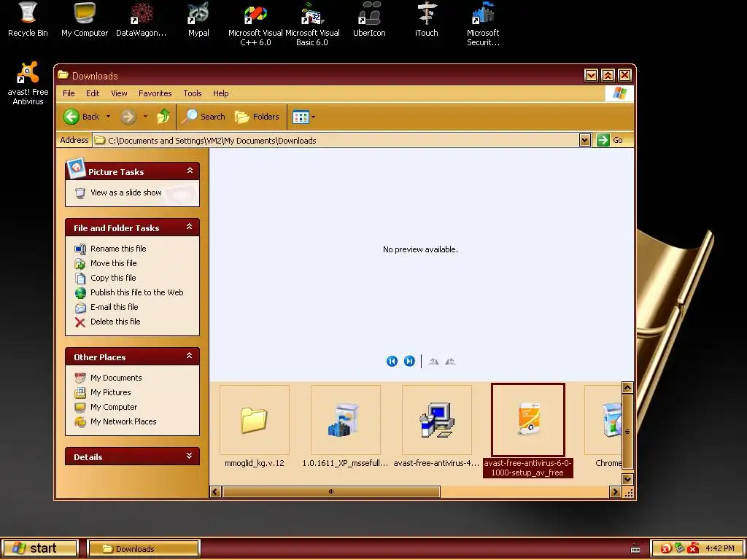Image resolution: width=747 pixels, height=560 pixels.
Task: Click the horizontal scrollbar thumb
Action: [x=331, y=491]
